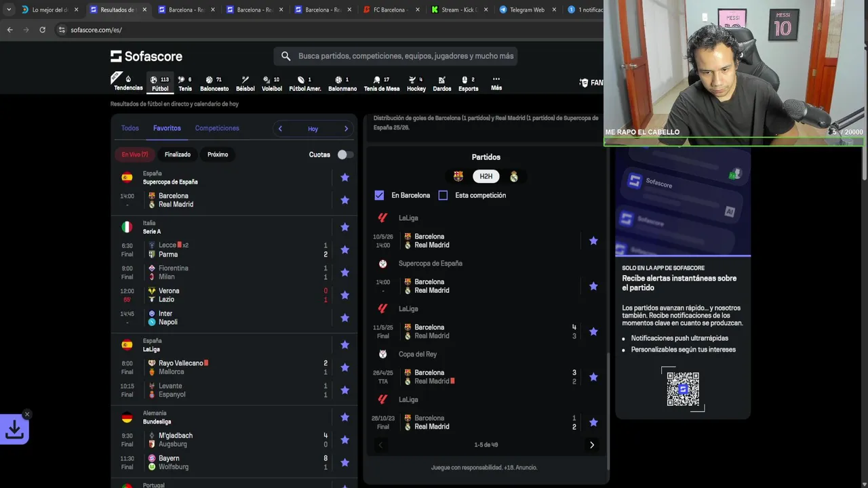Open the Voleibol sport category
The height and width of the screenshot is (488, 868).
[272, 83]
